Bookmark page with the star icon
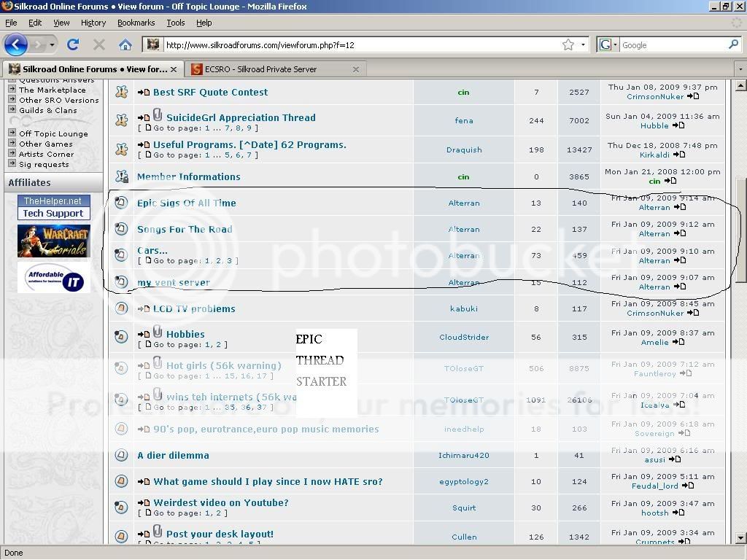This screenshot has height=560, width=747. [568, 44]
